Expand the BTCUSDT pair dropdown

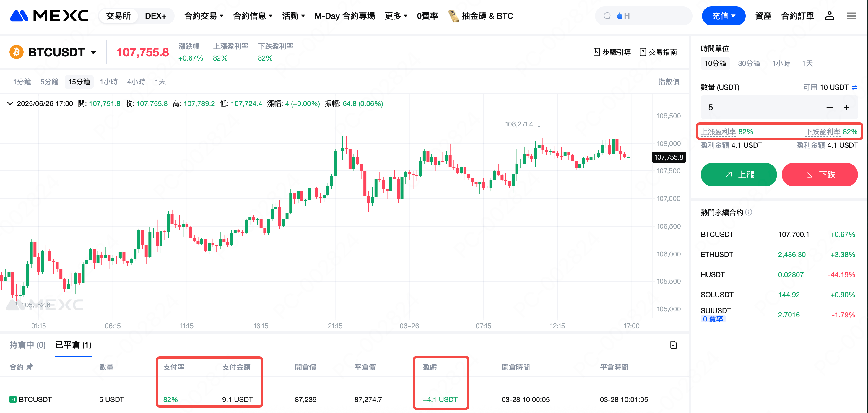pos(93,52)
